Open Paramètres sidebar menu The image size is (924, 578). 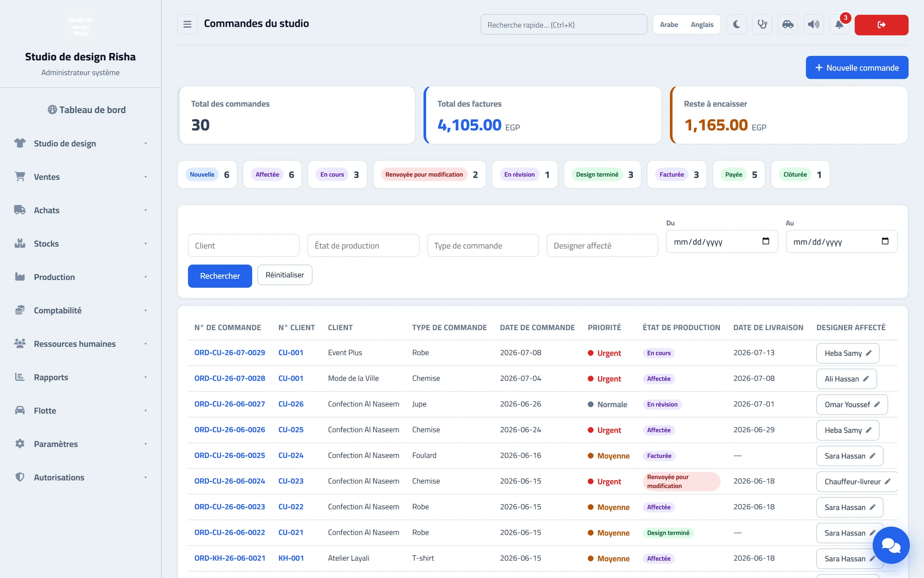click(80, 444)
